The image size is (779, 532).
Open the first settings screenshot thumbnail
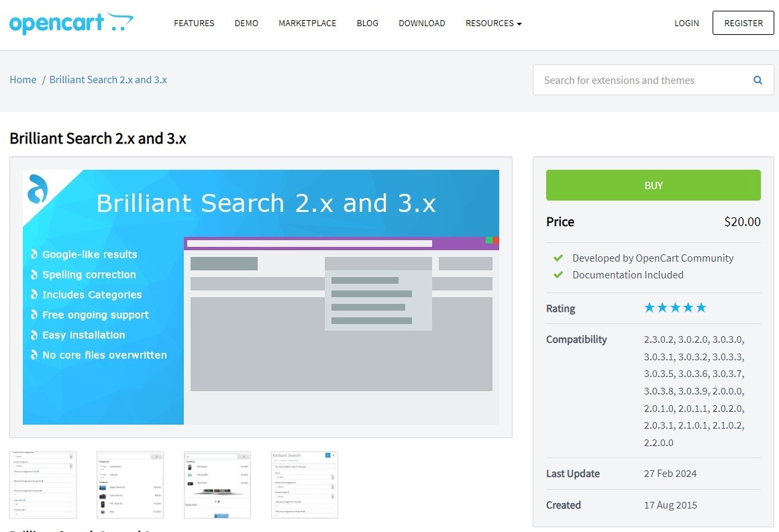pos(43,485)
